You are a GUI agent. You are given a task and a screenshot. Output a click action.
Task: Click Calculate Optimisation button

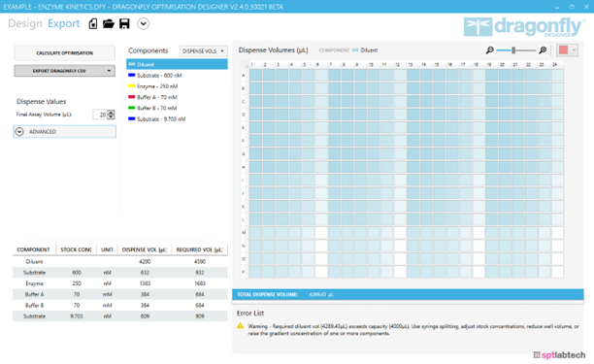(64, 53)
